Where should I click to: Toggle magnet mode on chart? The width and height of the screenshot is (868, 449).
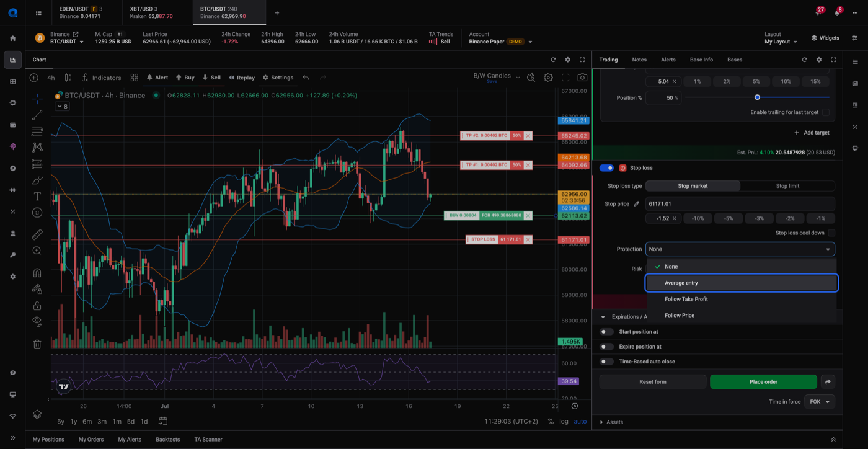(37, 273)
